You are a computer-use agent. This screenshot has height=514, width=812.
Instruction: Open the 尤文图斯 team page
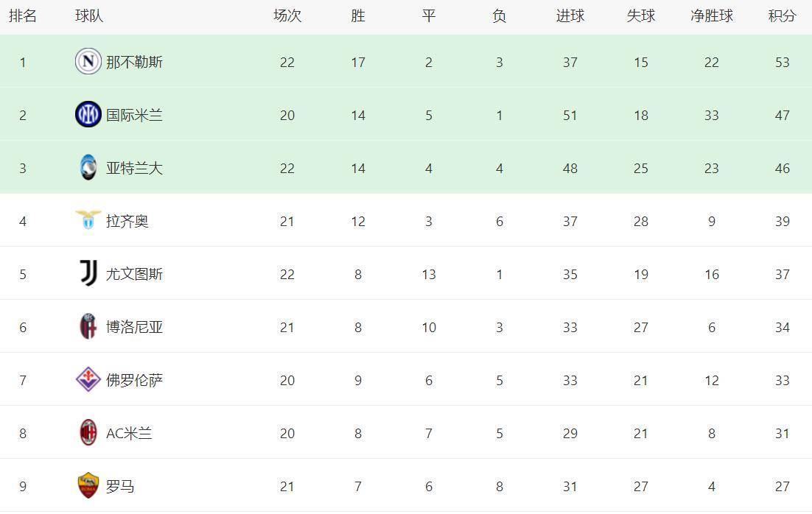(x=134, y=275)
